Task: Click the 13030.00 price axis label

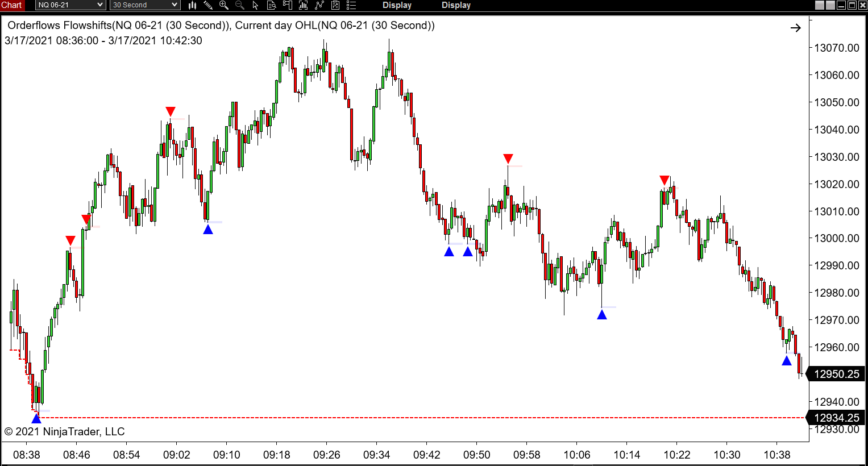Action: 837,157
